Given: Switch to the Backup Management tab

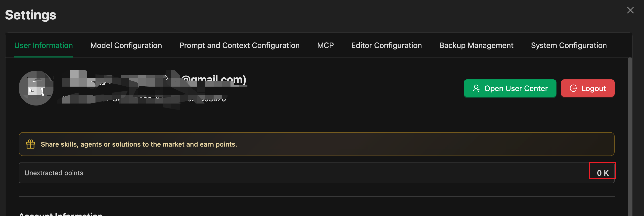Looking at the screenshot, I should click(x=476, y=46).
